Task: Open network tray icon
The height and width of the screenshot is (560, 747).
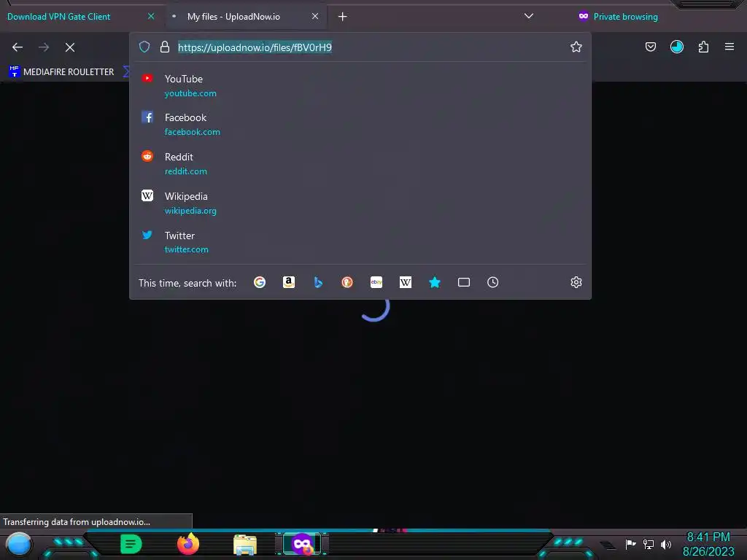Action: [x=649, y=544]
